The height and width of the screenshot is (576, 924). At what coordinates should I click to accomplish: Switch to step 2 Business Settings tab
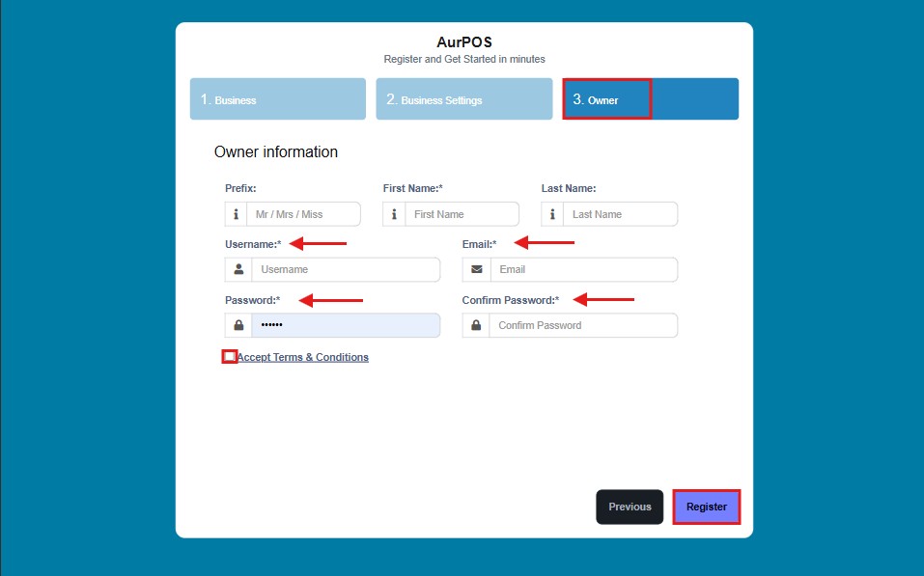point(464,99)
